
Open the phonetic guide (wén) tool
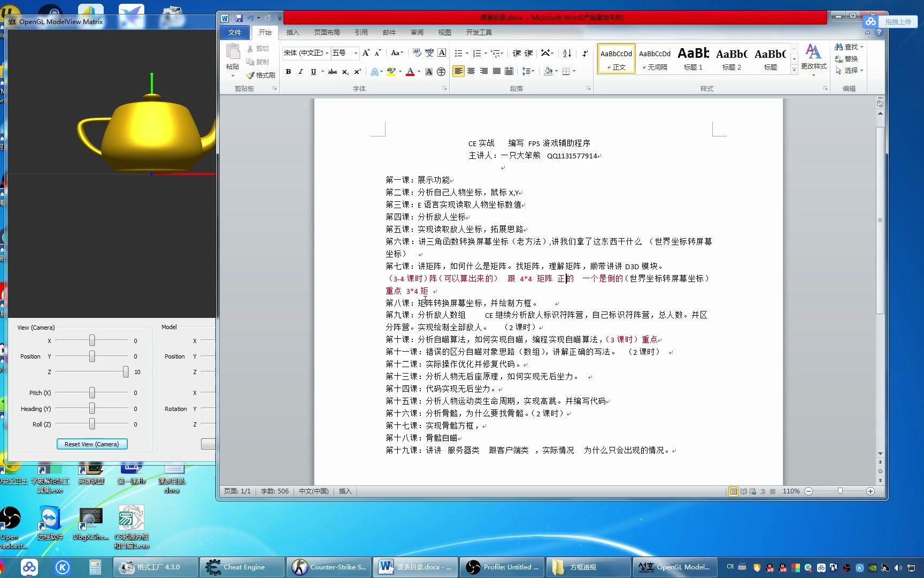coord(429,53)
